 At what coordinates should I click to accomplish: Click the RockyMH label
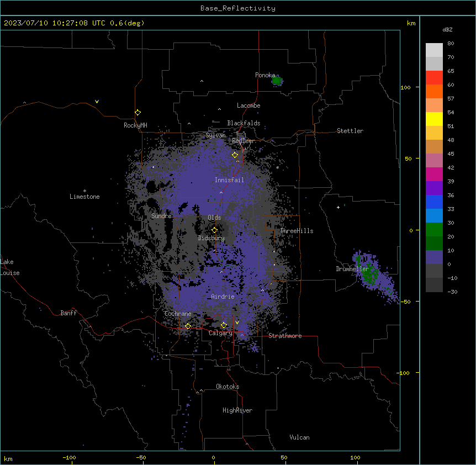pos(135,125)
